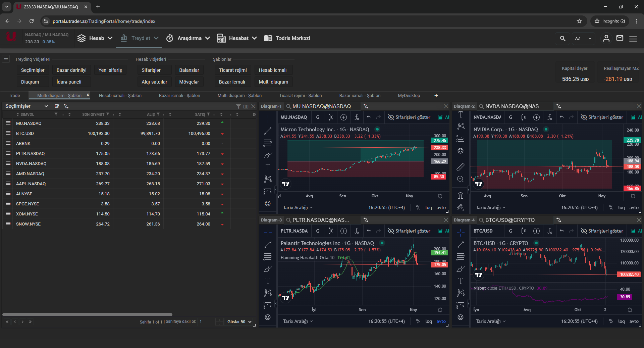Image resolution: width=644 pixels, height=348 pixels.
Task: Select the trend line tool in Diaqram-1
Action: coord(268,131)
